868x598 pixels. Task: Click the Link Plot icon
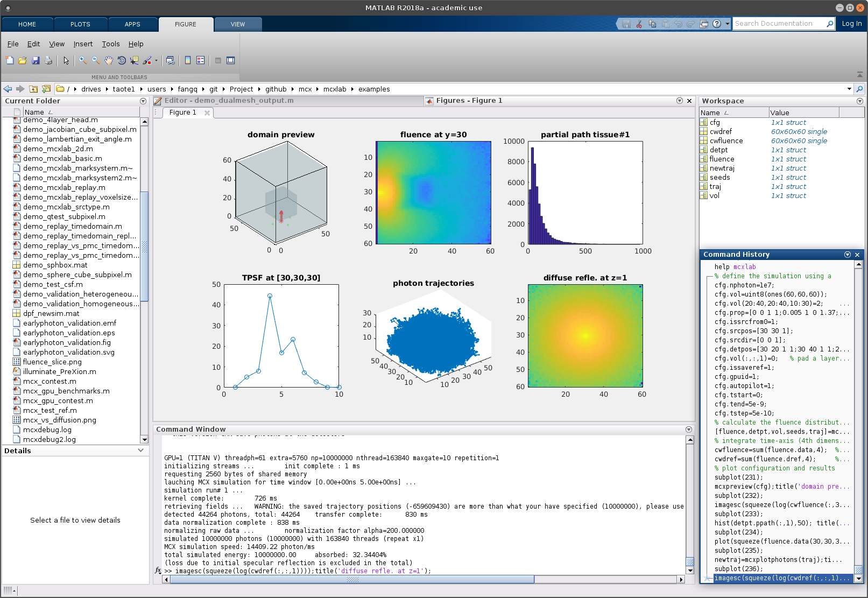[171, 60]
